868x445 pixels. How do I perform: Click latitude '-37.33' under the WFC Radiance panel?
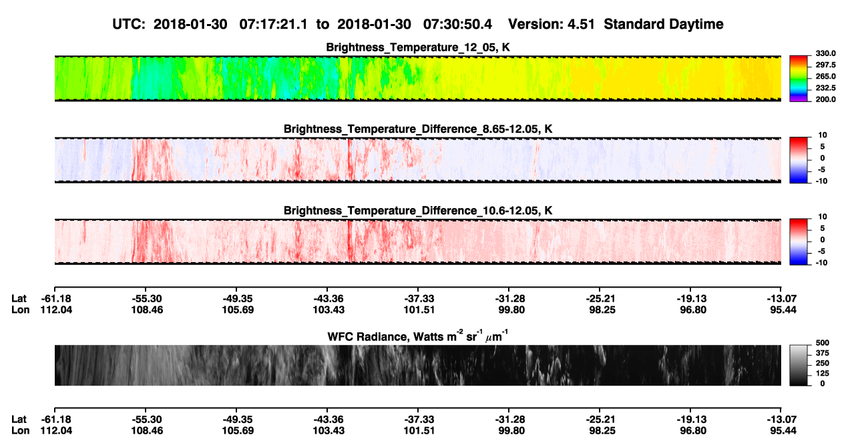(418, 420)
